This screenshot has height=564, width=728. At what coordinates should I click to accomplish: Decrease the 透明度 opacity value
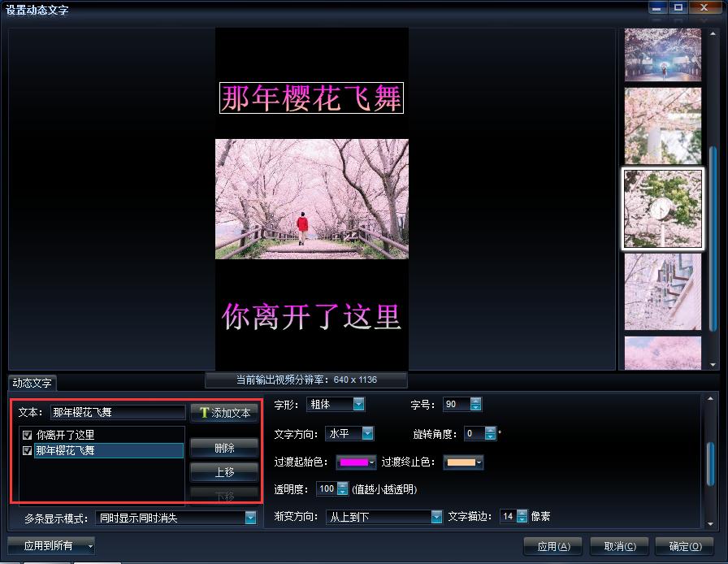point(344,493)
